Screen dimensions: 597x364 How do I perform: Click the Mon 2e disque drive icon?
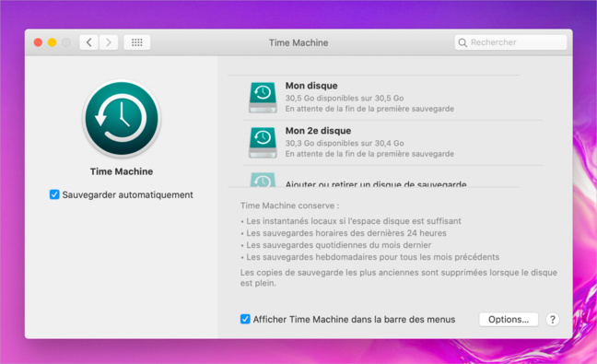(x=263, y=143)
